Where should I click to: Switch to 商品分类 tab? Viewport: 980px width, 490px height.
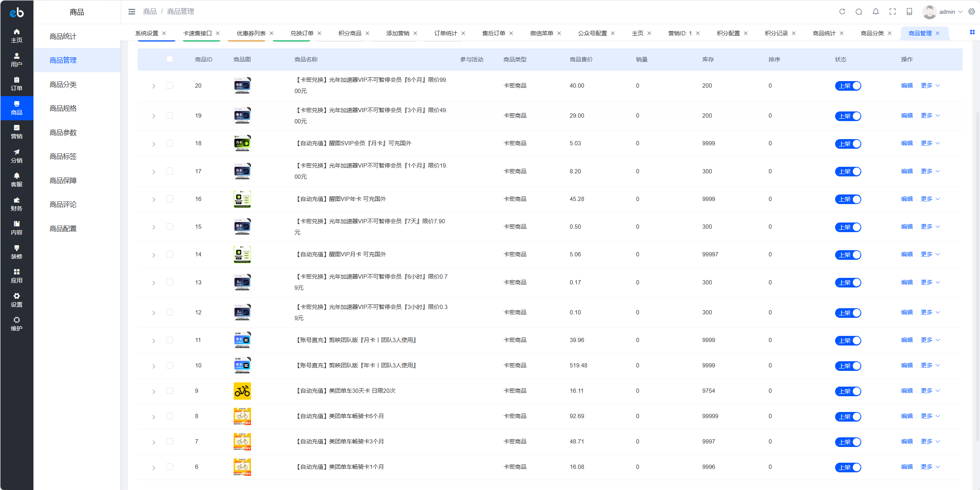[872, 33]
